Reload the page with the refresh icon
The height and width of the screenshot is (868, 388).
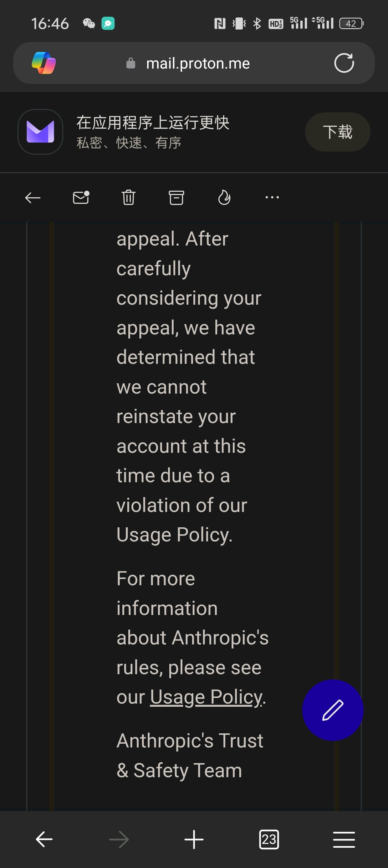(344, 63)
